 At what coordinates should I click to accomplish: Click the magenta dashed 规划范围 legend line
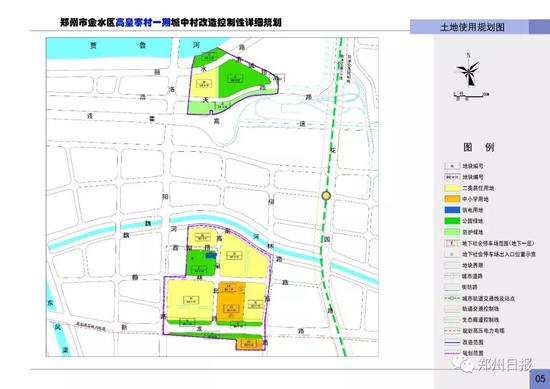click(x=452, y=353)
